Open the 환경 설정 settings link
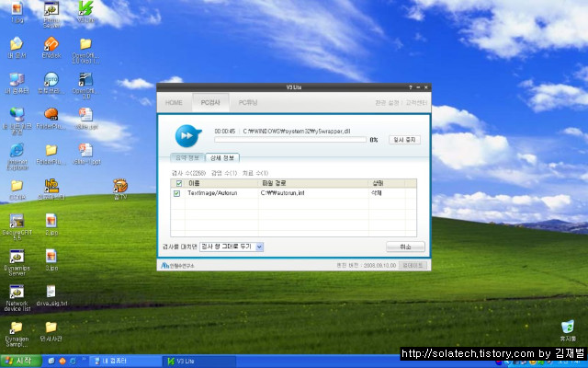588x368 pixels. pos(387,102)
